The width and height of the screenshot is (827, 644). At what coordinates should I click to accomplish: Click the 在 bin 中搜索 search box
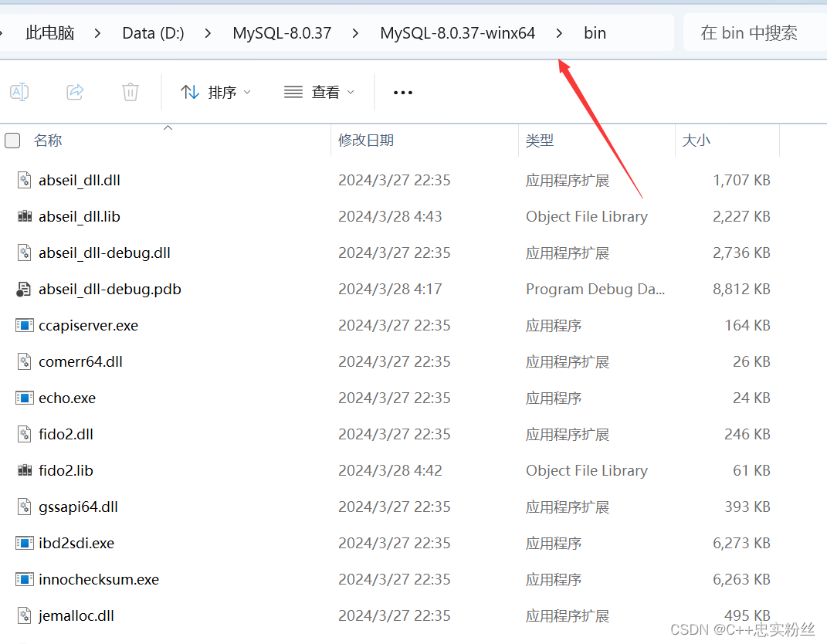coord(754,33)
